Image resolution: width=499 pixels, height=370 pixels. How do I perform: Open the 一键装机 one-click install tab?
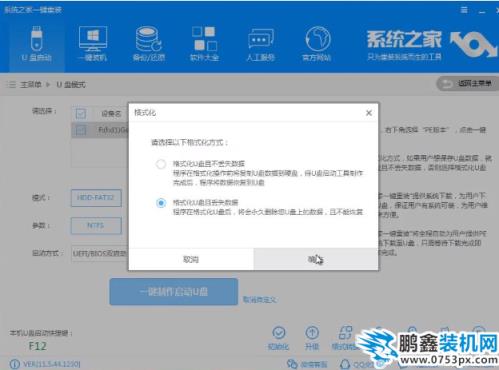tap(93, 44)
